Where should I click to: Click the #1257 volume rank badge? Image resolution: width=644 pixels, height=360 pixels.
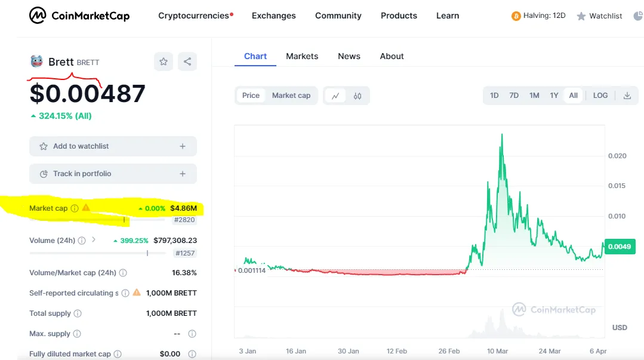185,253
